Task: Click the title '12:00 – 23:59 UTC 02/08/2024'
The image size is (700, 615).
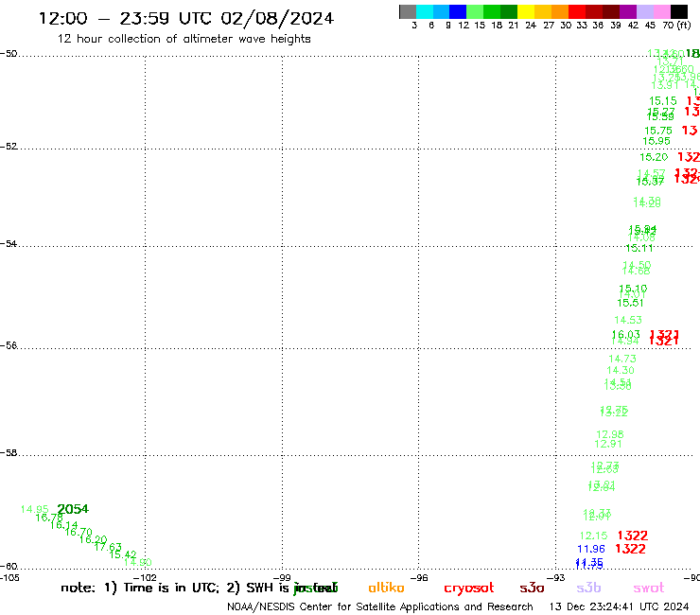Action: click(186, 18)
